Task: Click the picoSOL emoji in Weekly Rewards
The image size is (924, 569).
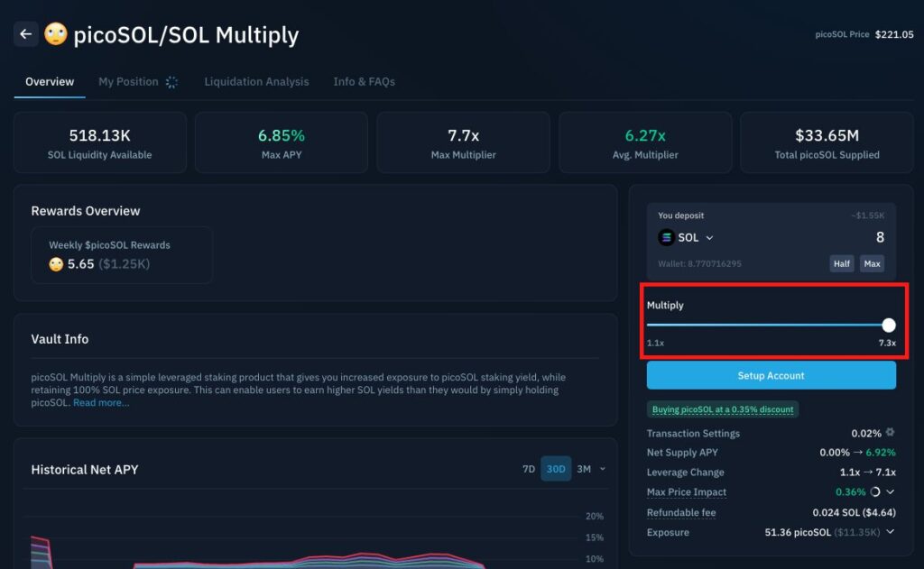Action: tap(56, 264)
